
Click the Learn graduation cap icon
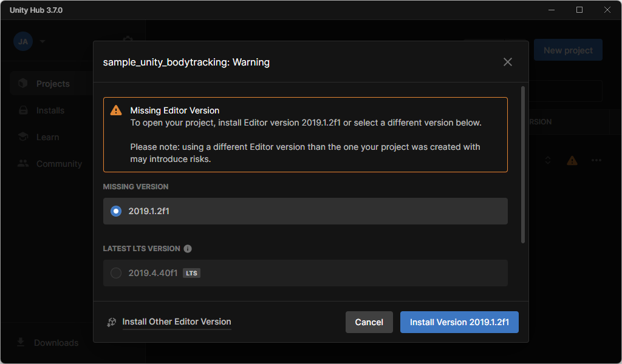pyautogui.click(x=23, y=136)
